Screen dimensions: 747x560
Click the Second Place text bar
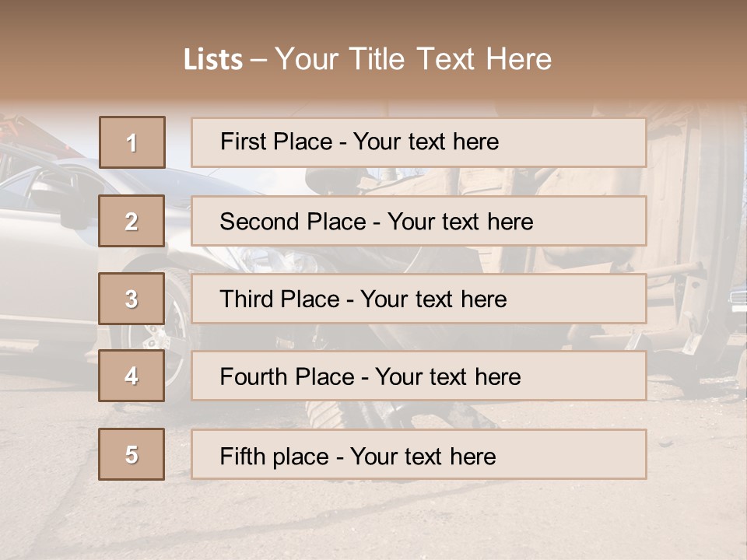click(419, 221)
